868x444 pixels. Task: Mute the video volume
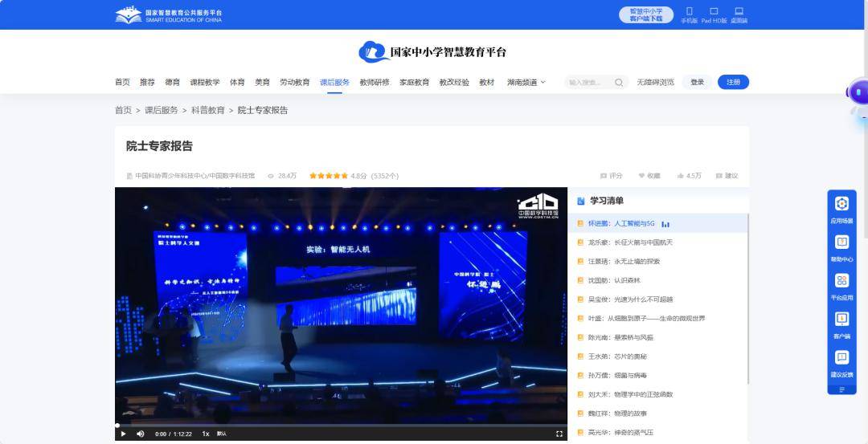coord(141,434)
